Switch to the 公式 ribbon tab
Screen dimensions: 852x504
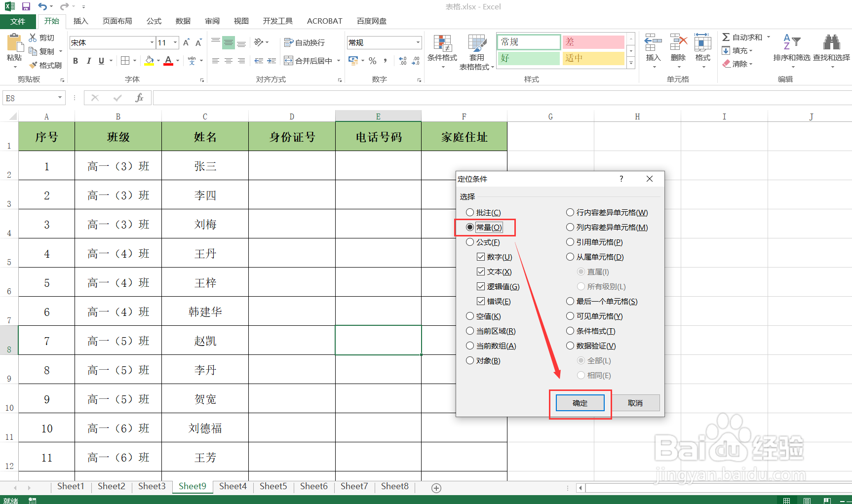pyautogui.click(x=154, y=21)
